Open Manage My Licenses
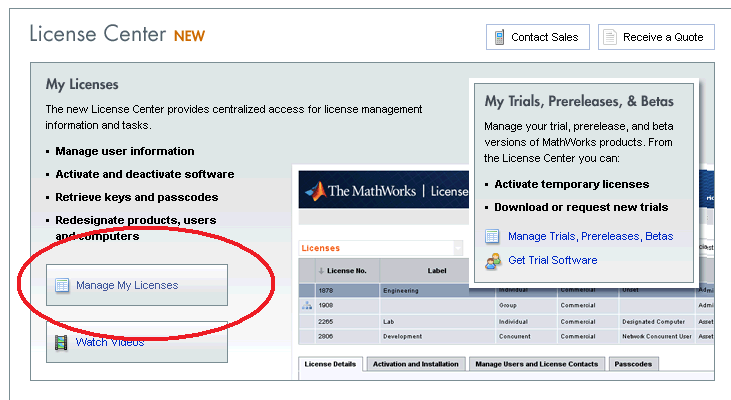Screen dimensions: 731x400 point(137,285)
